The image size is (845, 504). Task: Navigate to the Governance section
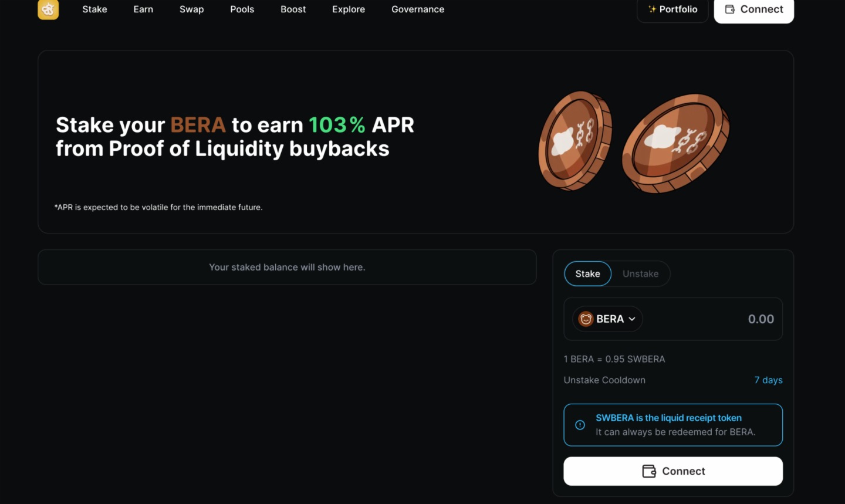click(x=418, y=9)
